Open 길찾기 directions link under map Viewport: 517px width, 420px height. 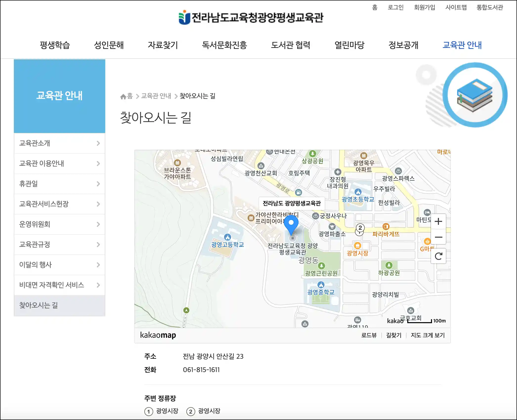pyautogui.click(x=394, y=335)
